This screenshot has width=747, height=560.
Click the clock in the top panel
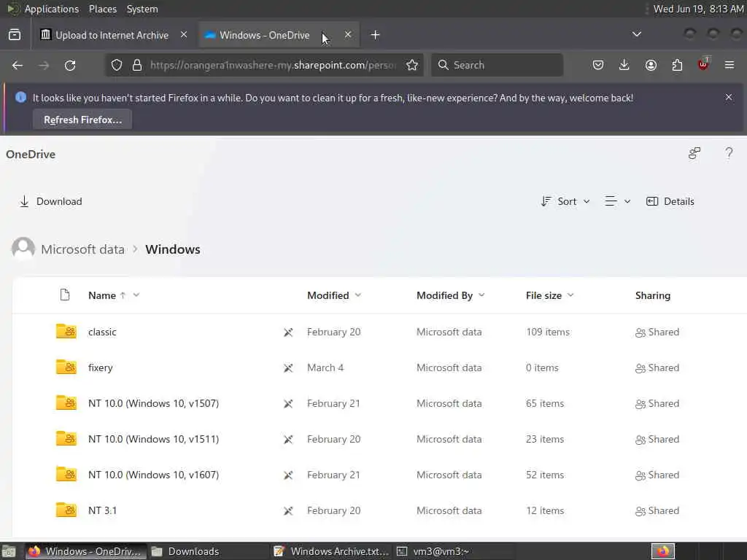[698, 9]
